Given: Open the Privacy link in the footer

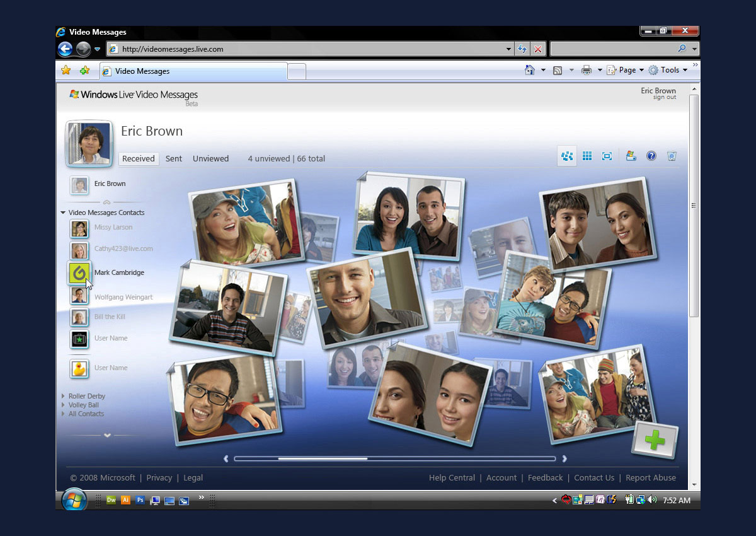Looking at the screenshot, I should (x=159, y=478).
